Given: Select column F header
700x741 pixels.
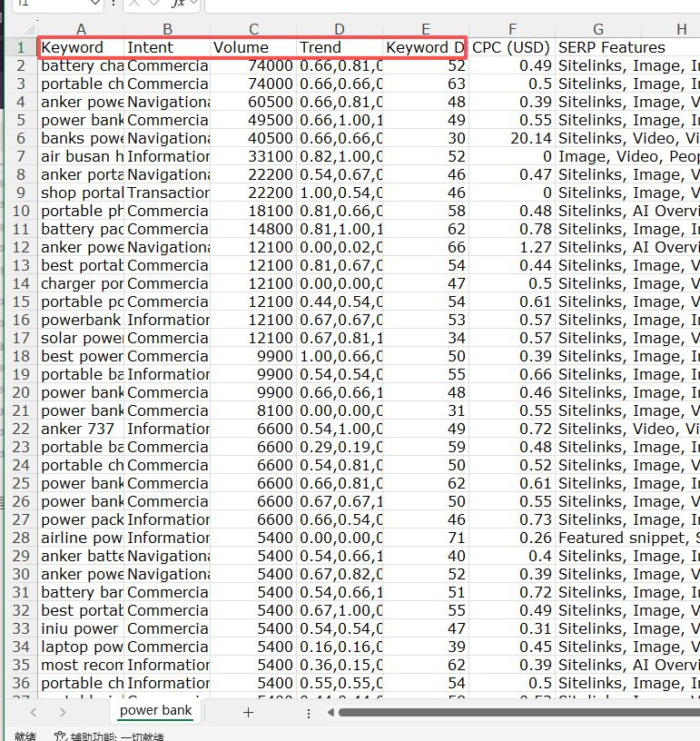Looking at the screenshot, I should (x=512, y=29).
